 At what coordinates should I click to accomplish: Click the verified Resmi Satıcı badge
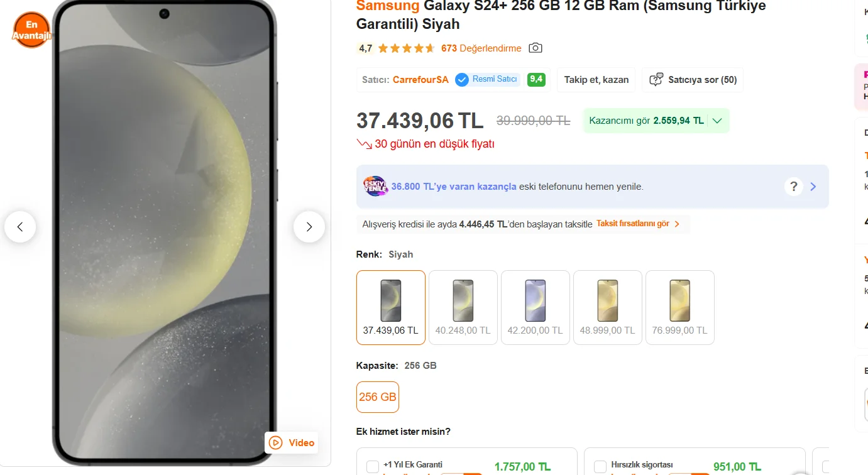point(487,80)
